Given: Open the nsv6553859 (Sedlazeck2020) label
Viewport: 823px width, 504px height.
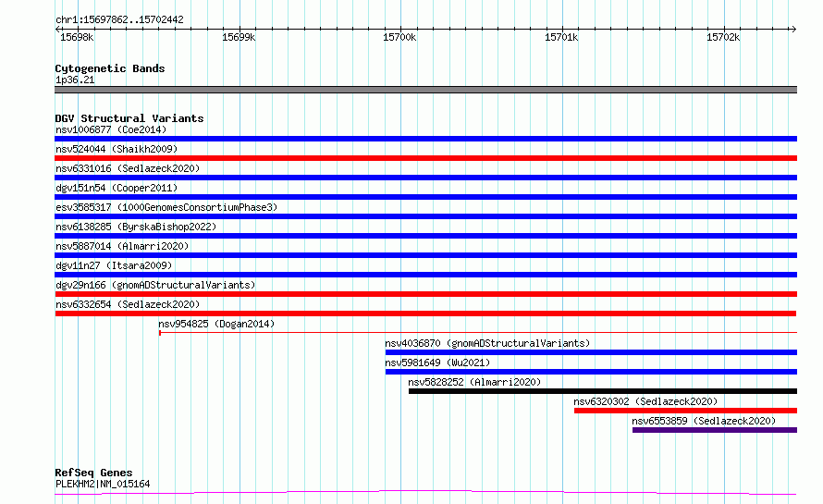Looking at the screenshot, I should point(704,421).
